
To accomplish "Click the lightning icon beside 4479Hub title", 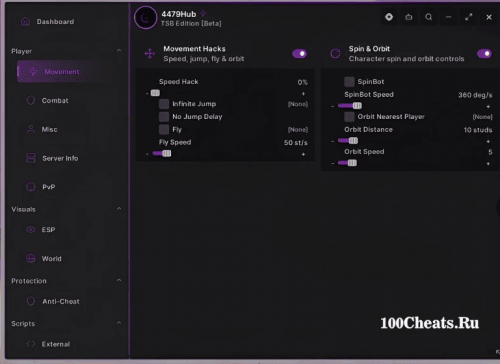I will tap(203, 13).
